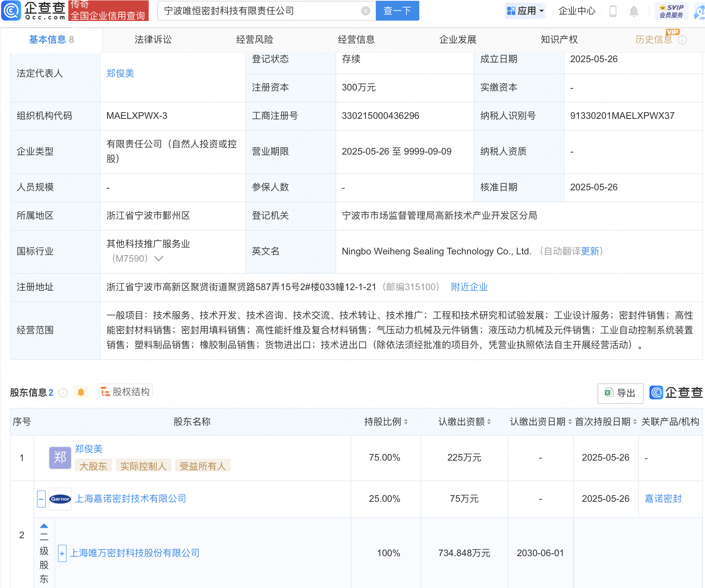
Task: Switch to the 法律诉讼 tab
Action: click(x=153, y=39)
